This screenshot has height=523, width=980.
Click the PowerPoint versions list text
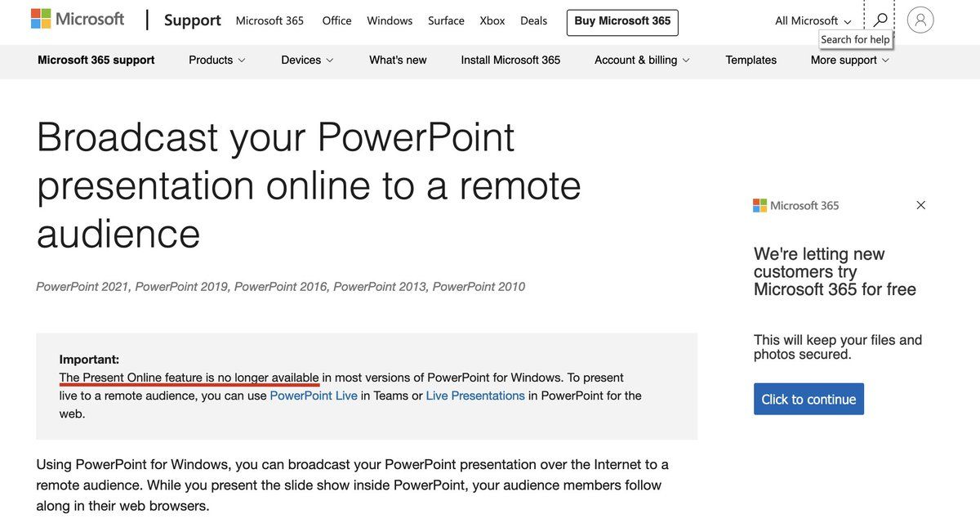[281, 287]
